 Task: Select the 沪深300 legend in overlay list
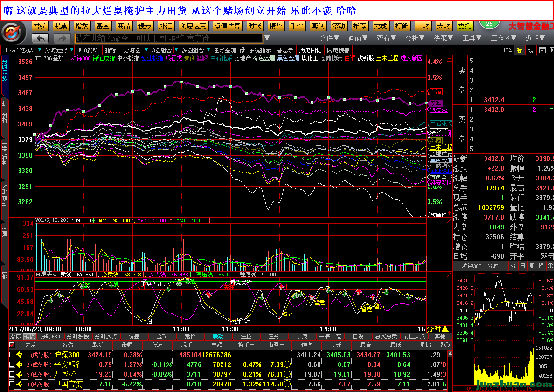pos(81,58)
